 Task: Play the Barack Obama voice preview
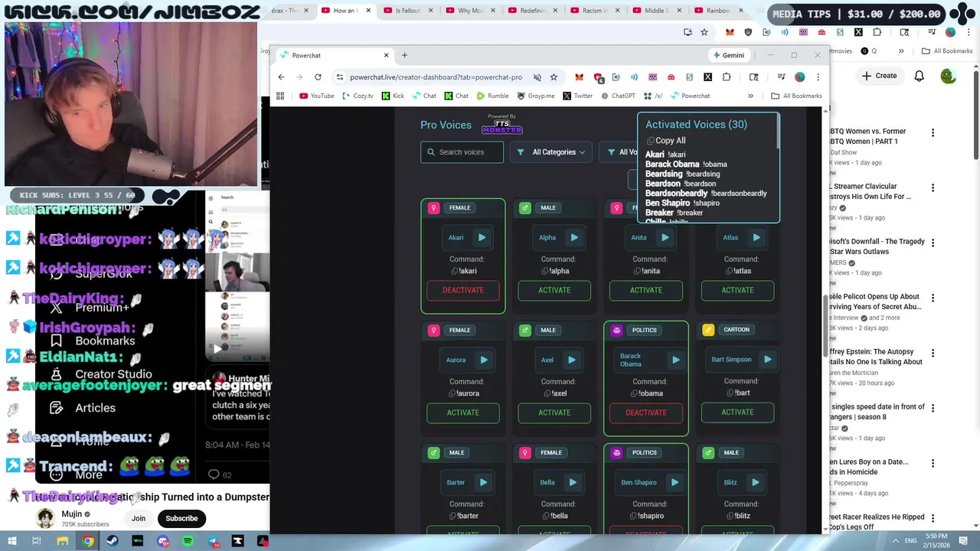coord(675,360)
